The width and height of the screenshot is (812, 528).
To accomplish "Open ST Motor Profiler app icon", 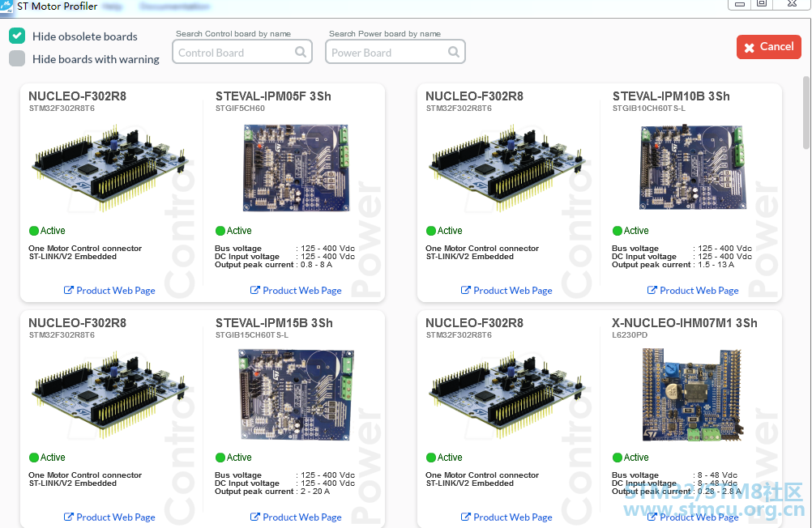I will (6, 6).
